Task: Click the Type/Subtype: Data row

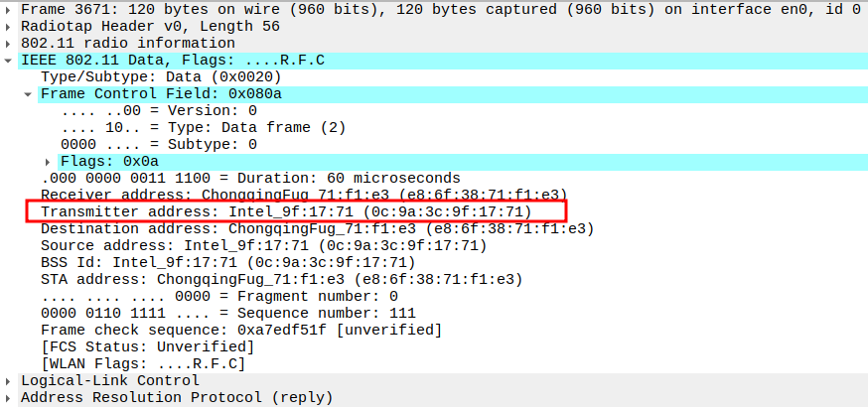Action: coord(161,76)
